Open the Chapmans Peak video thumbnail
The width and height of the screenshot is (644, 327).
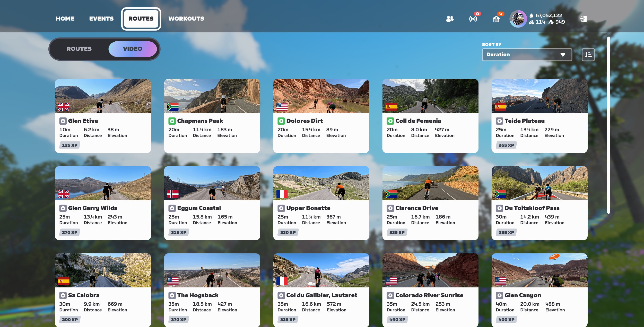(212, 96)
